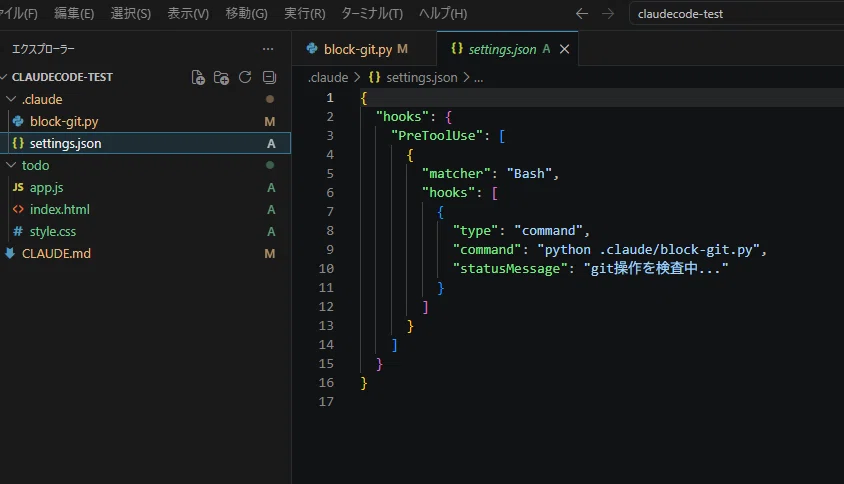Open the ターミナル(T) menu
This screenshot has height=484, width=844.
(x=372, y=14)
